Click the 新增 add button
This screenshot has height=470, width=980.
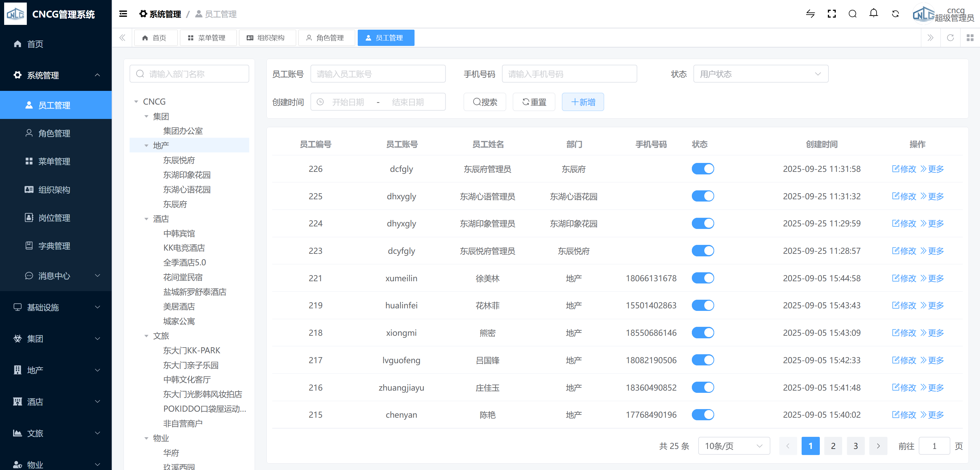(x=582, y=102)
